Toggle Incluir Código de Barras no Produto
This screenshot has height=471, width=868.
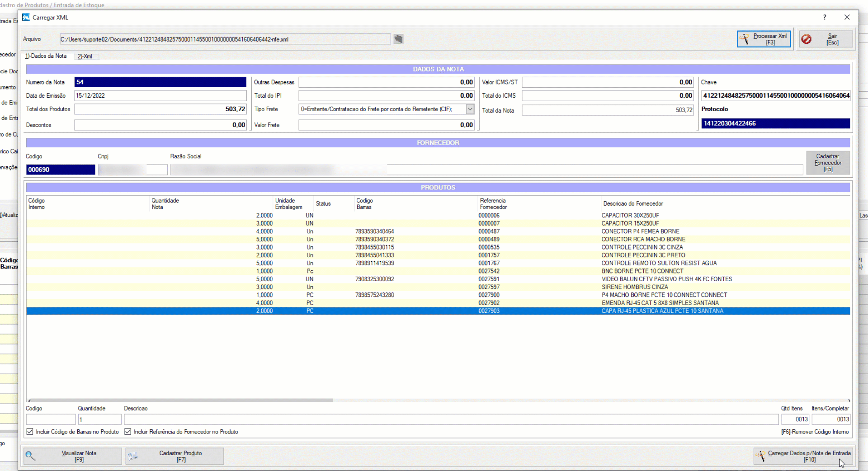click(x=30, y=432)
